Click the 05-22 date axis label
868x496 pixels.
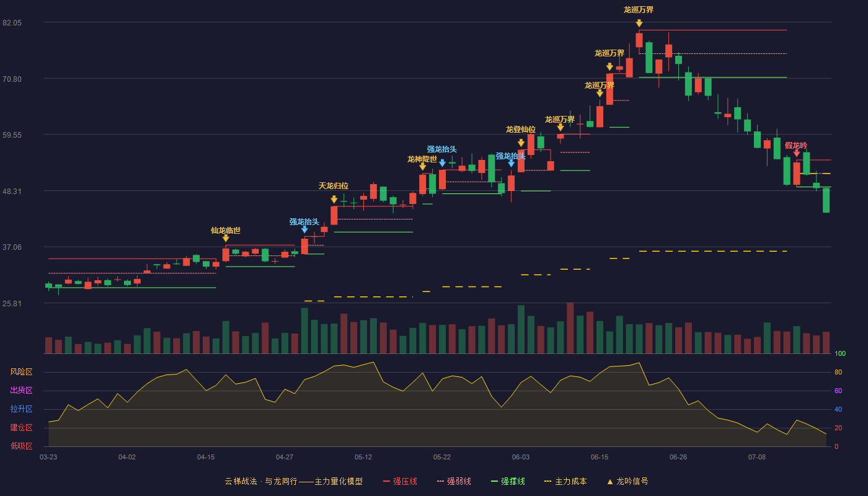(x=442, y=457)
